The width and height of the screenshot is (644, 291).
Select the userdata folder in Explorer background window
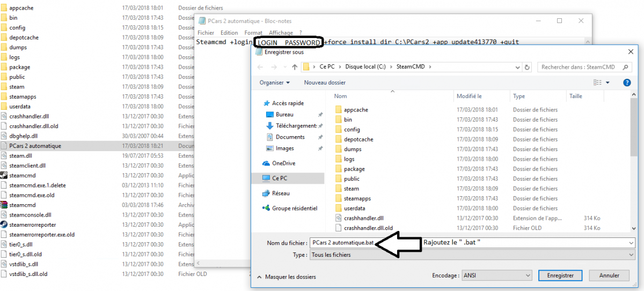point(19,107)
